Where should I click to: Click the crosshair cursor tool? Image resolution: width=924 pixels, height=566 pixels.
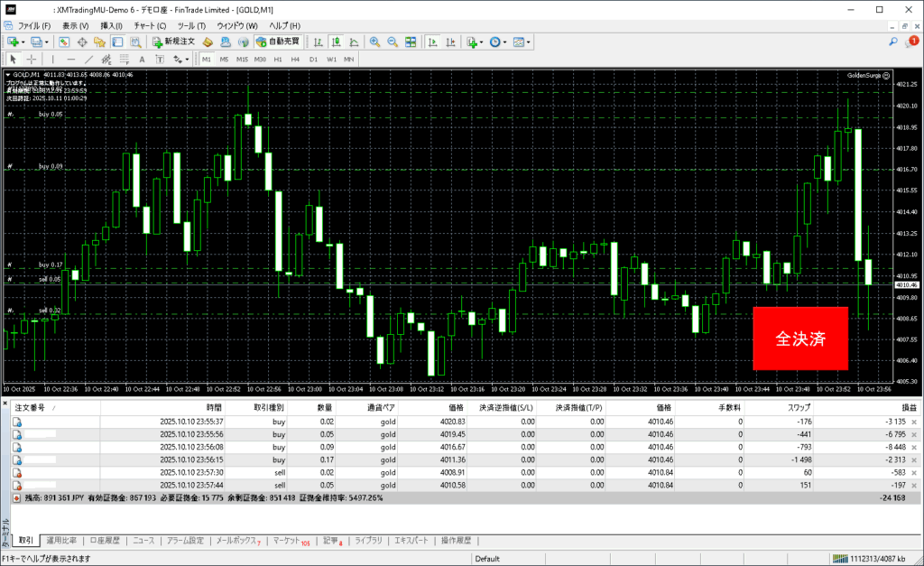(30, 59)
